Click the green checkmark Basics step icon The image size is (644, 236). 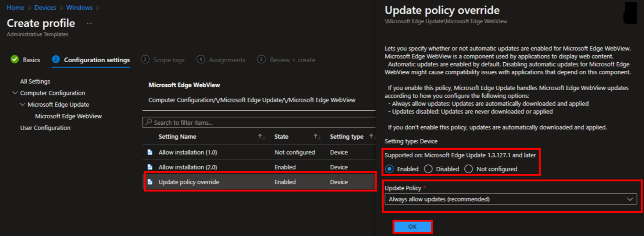15,60
